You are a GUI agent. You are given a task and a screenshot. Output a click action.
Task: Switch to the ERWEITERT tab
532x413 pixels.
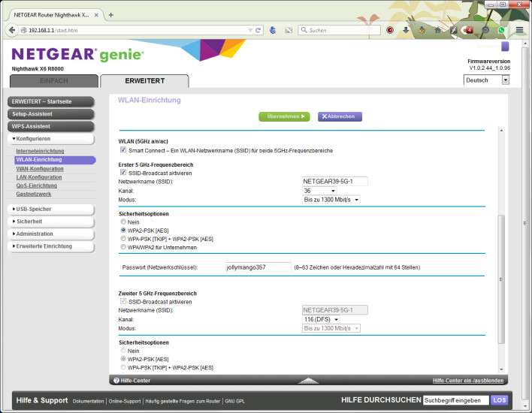click(144, 80)
